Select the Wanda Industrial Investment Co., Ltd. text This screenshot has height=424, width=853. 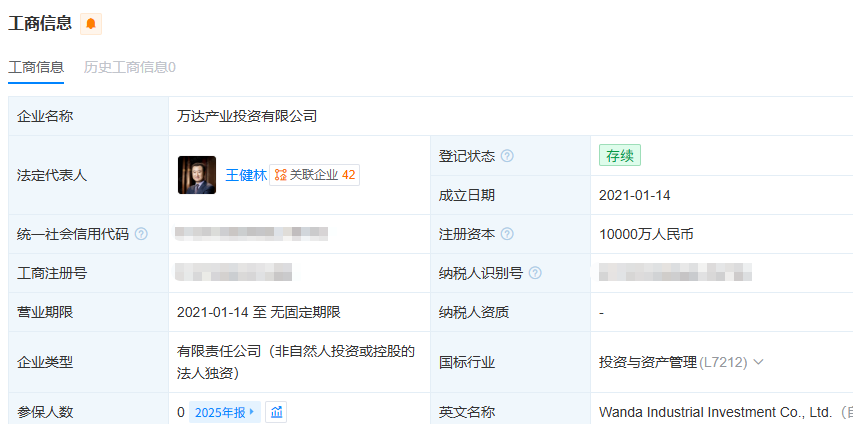715,412
